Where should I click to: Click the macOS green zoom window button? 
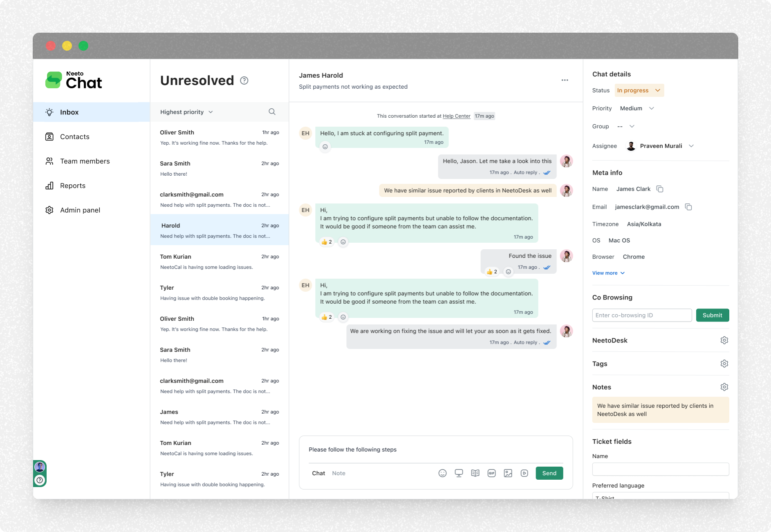tap(83, 46)
